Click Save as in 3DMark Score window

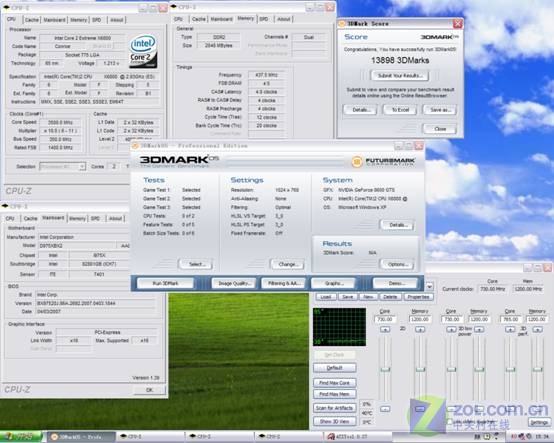pyautogui.click(x=440, y=110)
